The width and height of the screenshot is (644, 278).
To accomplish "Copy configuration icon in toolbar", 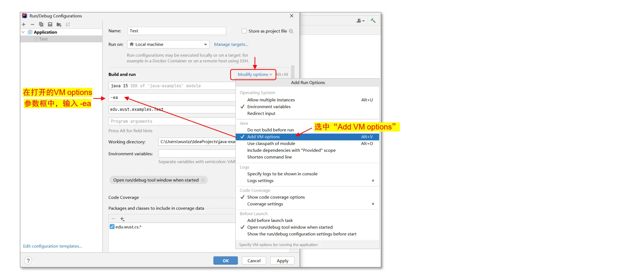I will 41,24.
